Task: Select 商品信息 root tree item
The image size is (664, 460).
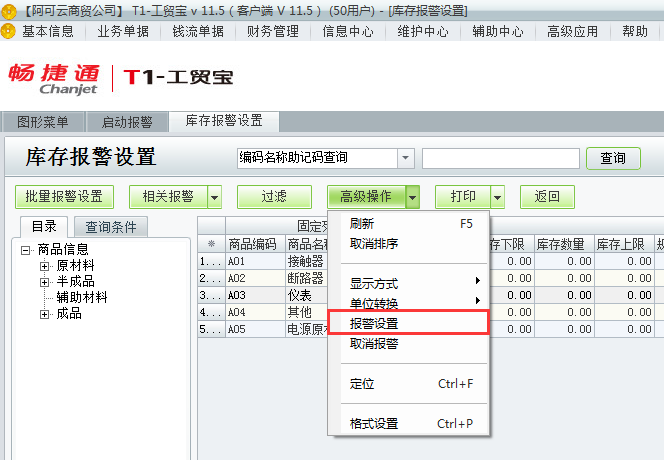Action: 63,249
